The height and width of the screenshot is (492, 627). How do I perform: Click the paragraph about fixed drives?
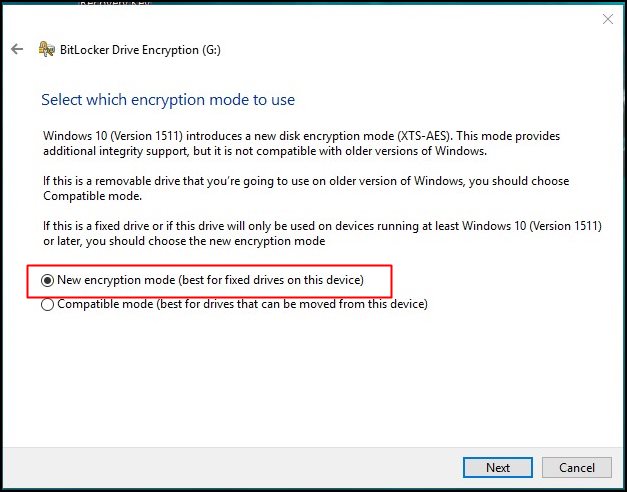[322, 234]
